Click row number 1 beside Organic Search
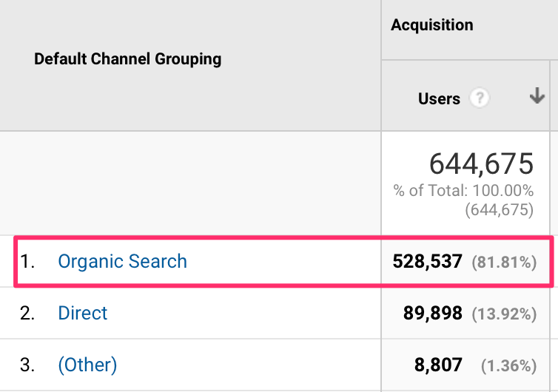Screen dimensions: 558x392 27,261
